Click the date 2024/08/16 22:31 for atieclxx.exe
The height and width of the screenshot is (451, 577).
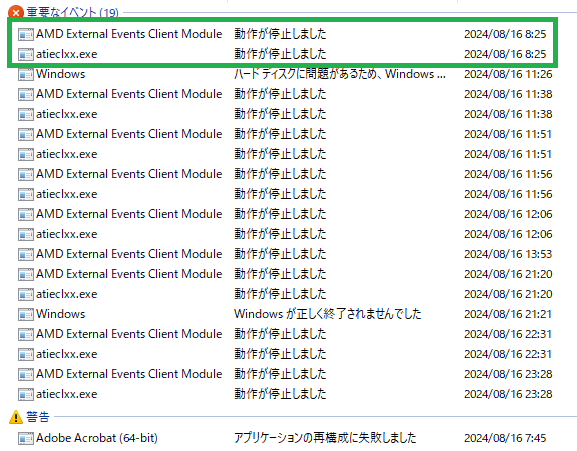(x=508, y=354)
